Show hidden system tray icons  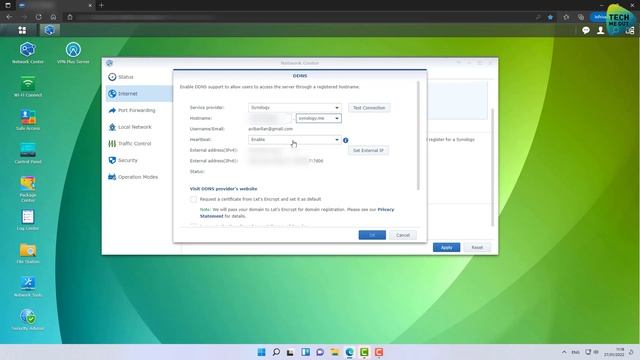pyautogui.click(x=564, y=352)
